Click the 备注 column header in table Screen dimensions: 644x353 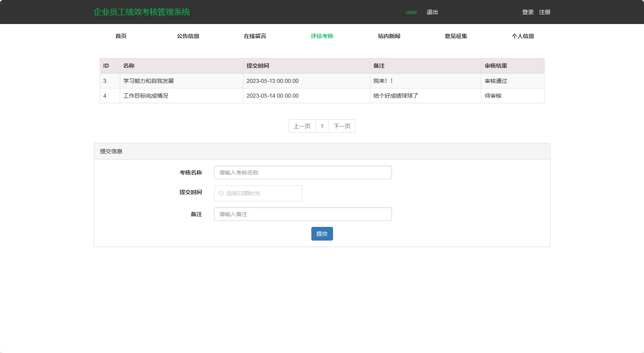[x=425, y=66]
